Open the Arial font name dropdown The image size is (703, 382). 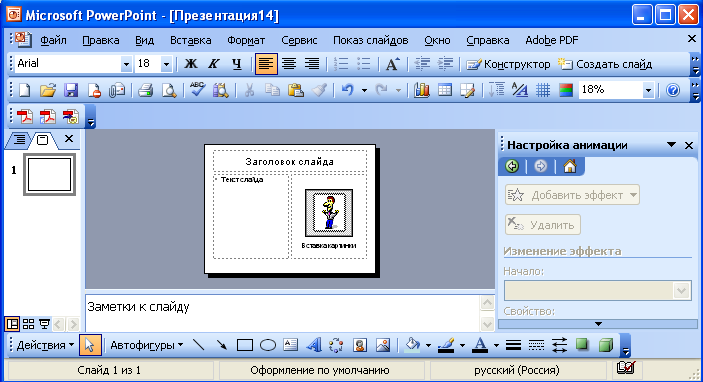point(126,64)
